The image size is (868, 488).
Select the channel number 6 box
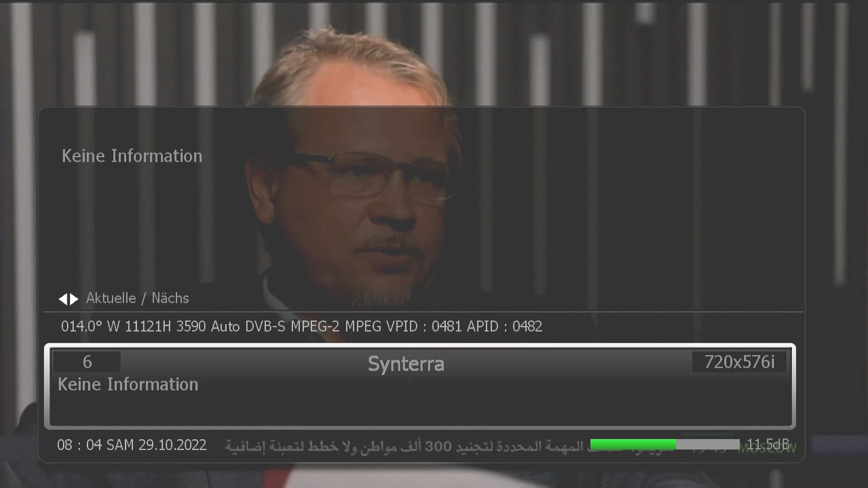point(87,362)
